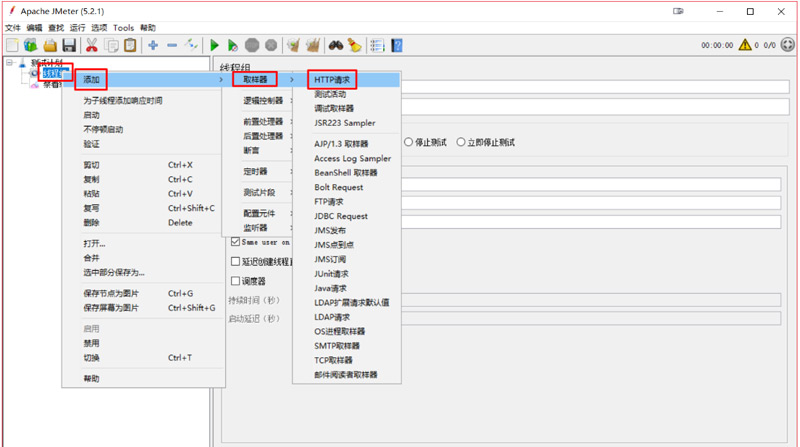
Task: Click the Toggle enable/disable toolbar icon
Action: [x=191, y=45]
